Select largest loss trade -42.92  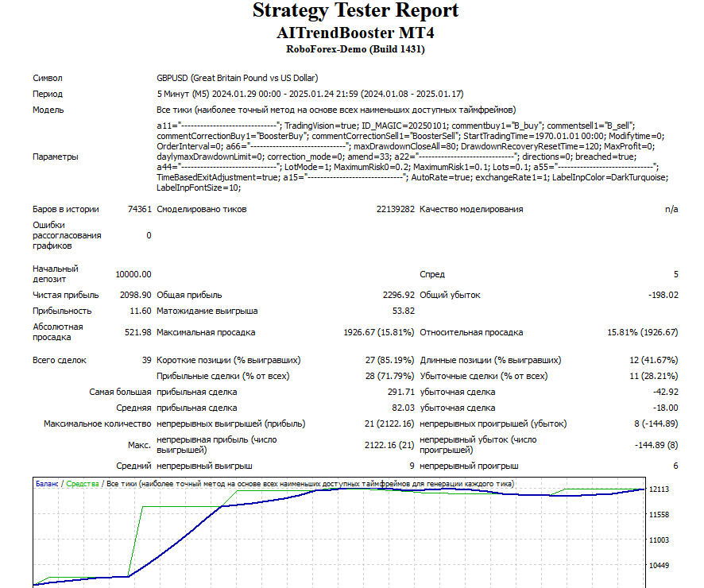pyautogui.click(x=665, y=392)
